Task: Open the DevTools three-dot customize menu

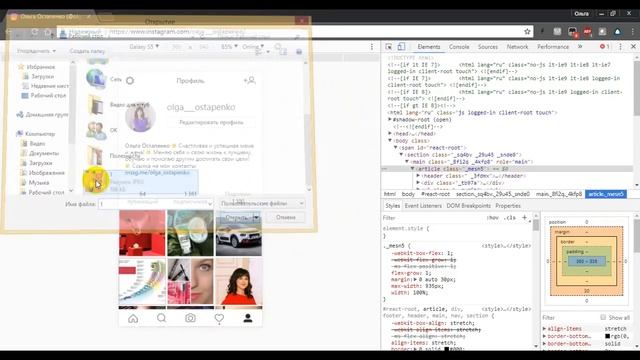Action: coord(620,47)
